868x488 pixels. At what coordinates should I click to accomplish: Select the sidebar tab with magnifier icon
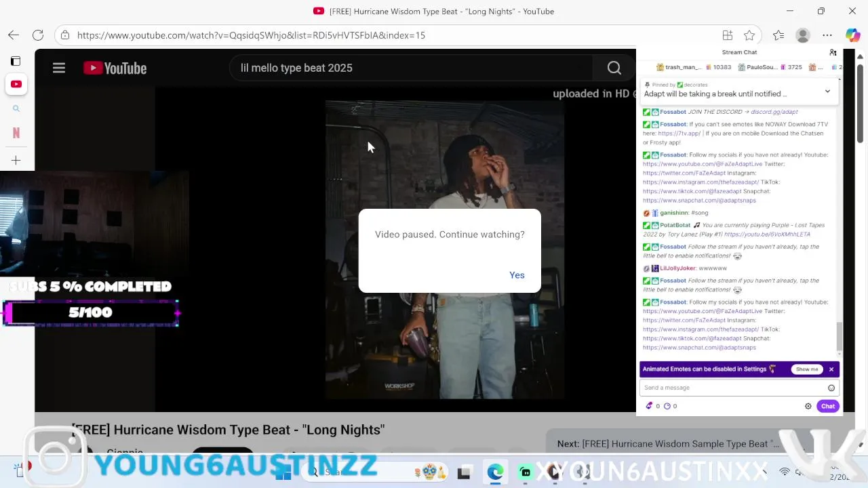pos(16,108)
